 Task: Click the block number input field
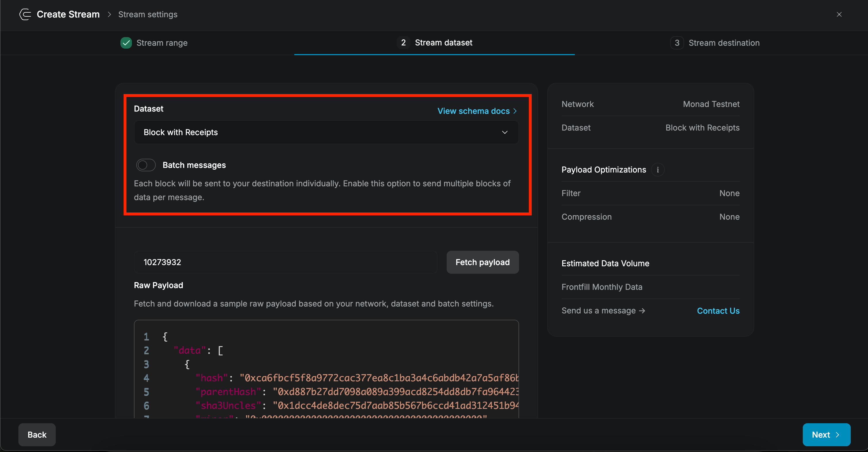tap(285, 262)
